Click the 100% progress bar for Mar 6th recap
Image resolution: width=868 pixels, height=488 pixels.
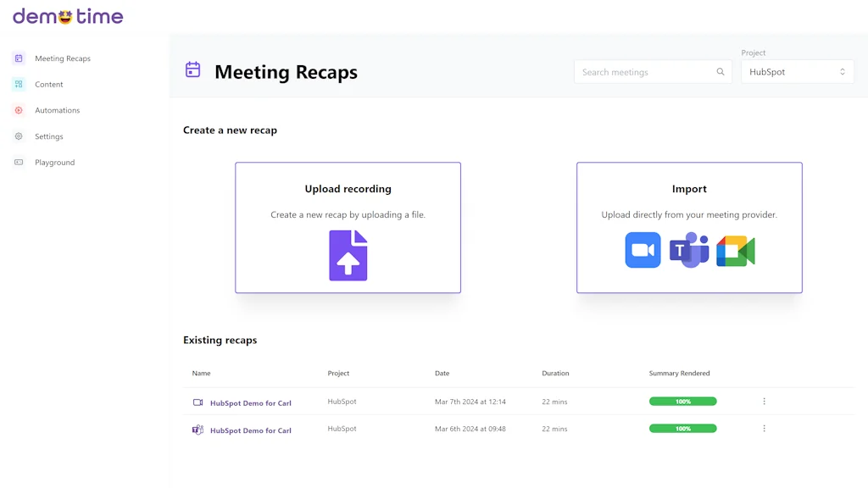[x=682, y=428]
